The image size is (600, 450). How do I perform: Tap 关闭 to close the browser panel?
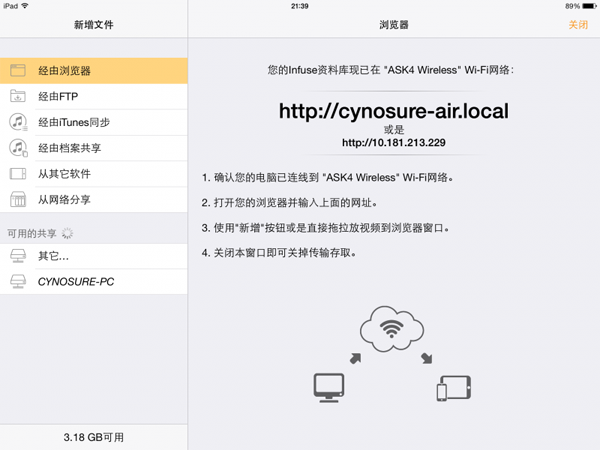click(x=578, y=25)
